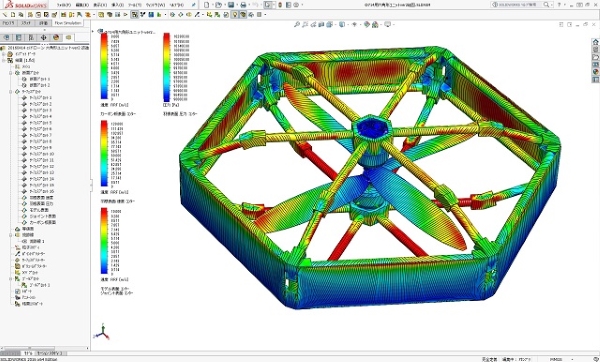Image resolution: width=600 pixels, height=362 pixels.
Task: Click the pushpin icon beside the menu bar
Action: (x=194, y=5)
